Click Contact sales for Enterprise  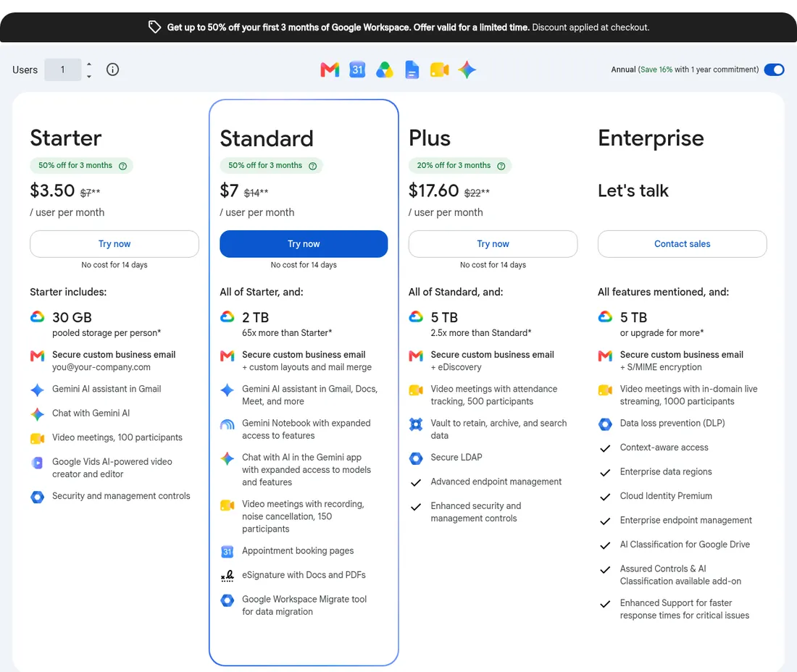pyautogui.click(x=682, y=244)
